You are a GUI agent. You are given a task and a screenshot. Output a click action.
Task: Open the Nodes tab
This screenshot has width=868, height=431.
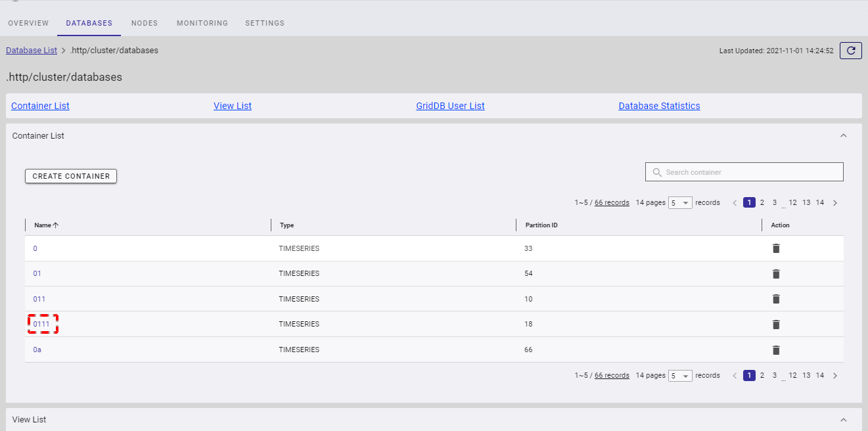click(x=145, y=23)
